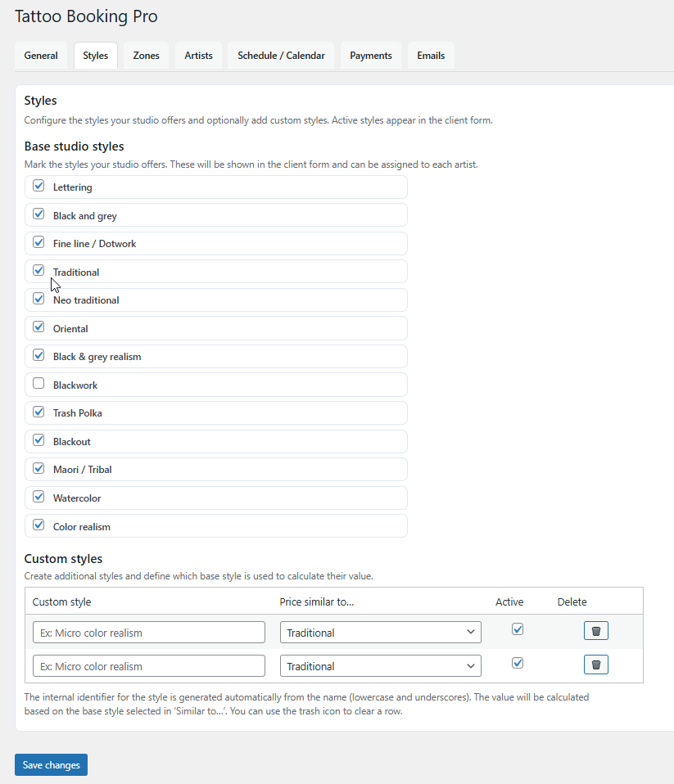The width and height of the screenshot is (674, 784).
Task: Uncheck the Color realism checkbox
Action: pyautogui.click(x=38, y=525)
